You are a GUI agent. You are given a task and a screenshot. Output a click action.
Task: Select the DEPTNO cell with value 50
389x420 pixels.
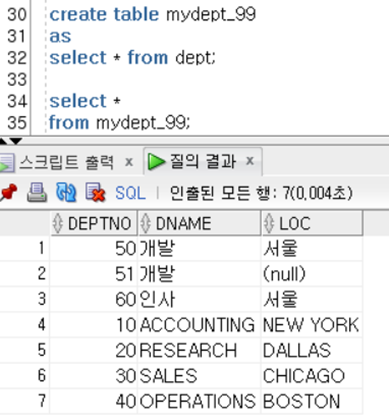[94, 248]
